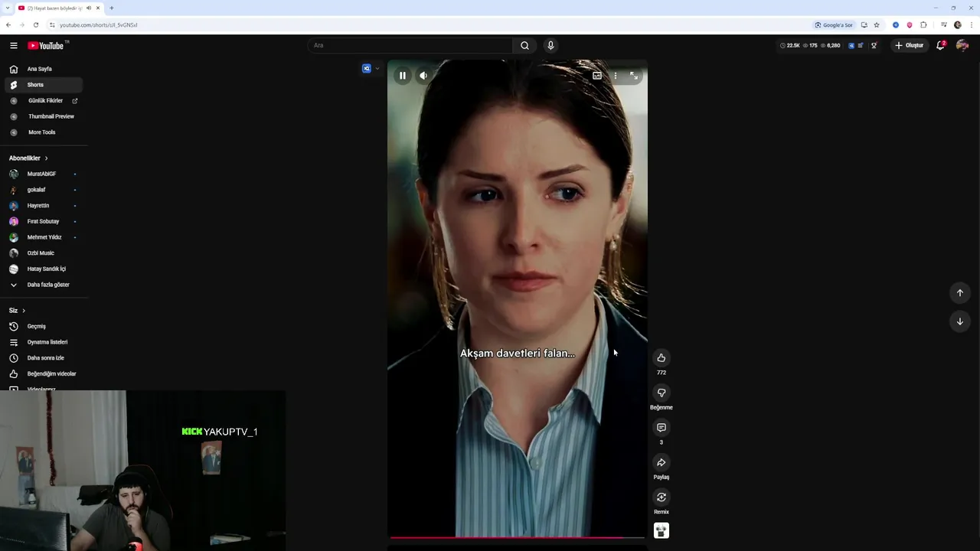The image size is (980, 551).
Task: Open Günlük Fikirler link
Action: (x=44, y=101)
